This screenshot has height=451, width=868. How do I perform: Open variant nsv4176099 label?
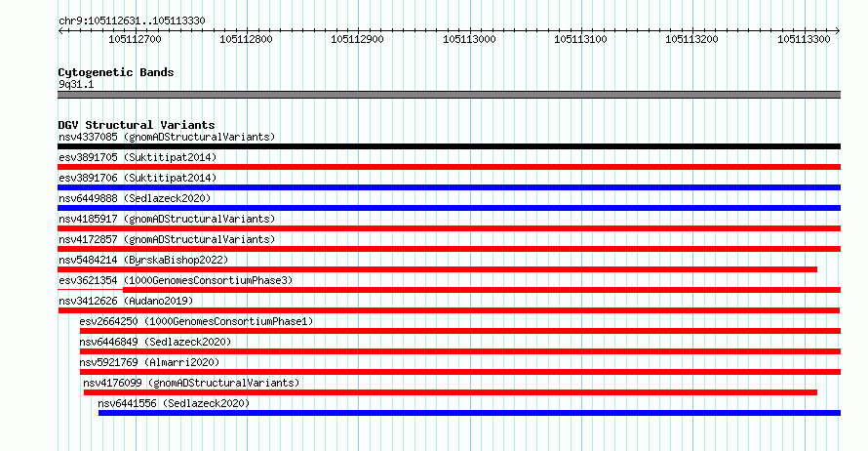(x=191, y=383)
